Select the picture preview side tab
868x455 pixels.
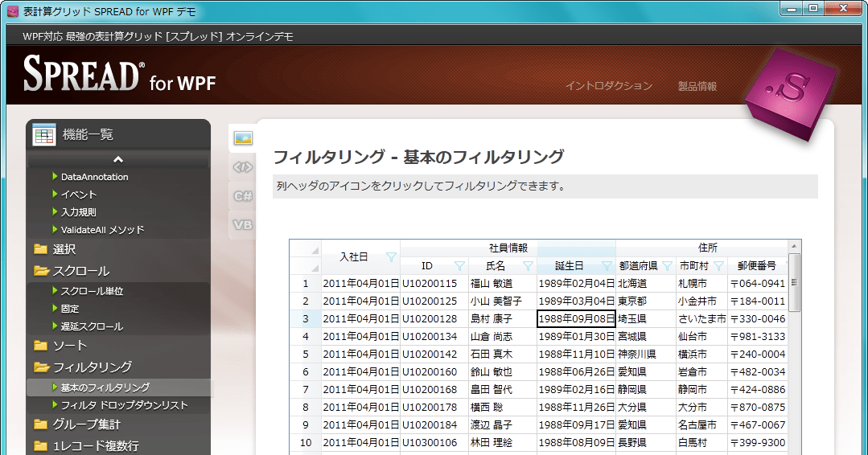tap(243, 137)
